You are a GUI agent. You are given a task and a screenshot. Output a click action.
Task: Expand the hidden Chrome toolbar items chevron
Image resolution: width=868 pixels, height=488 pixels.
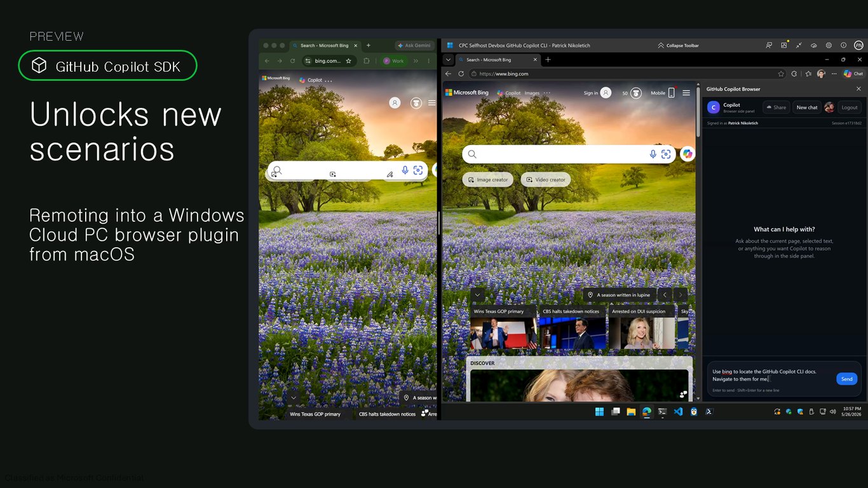416,61
